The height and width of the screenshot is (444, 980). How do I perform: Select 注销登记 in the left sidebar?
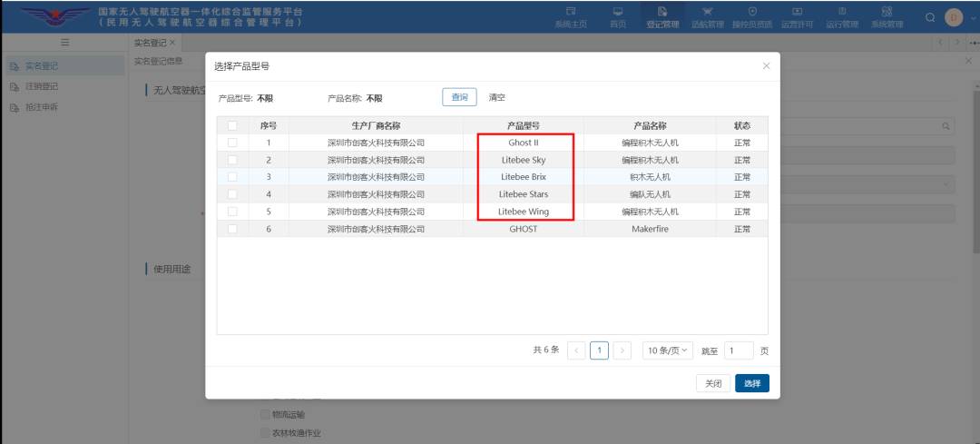click(42, 86)
